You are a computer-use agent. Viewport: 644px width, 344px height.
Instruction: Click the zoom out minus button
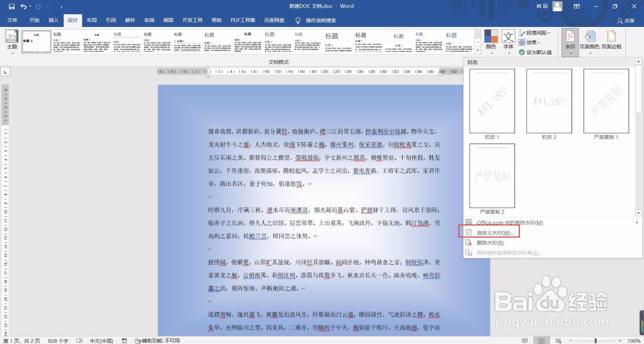click(571, 341)
